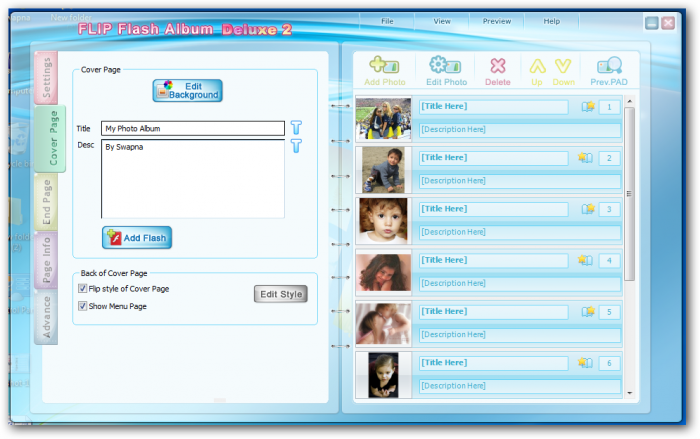Click the Title Here field of photo 3
Screen dimensions: 700x439
pos(493,209)
